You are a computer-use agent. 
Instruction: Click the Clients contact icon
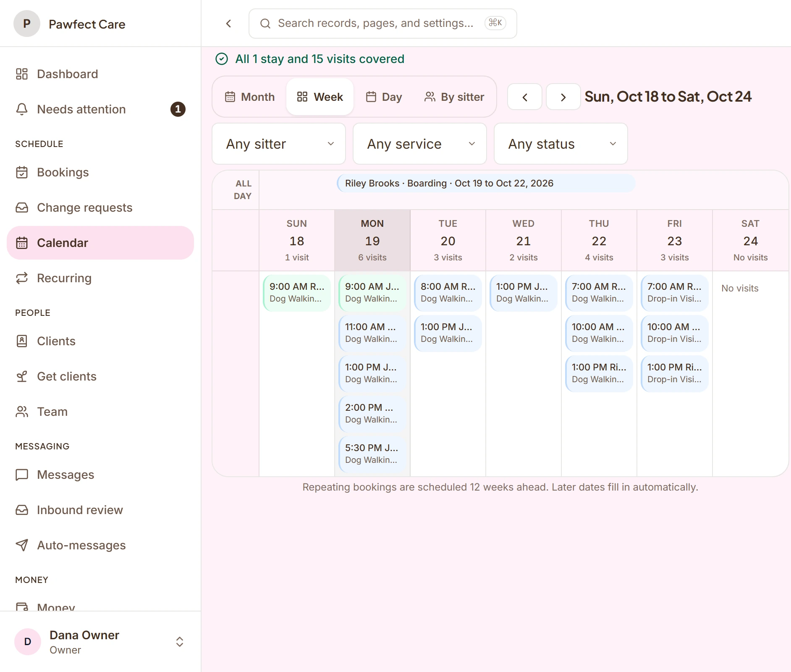pyautogui.click(x=22, y=341)
